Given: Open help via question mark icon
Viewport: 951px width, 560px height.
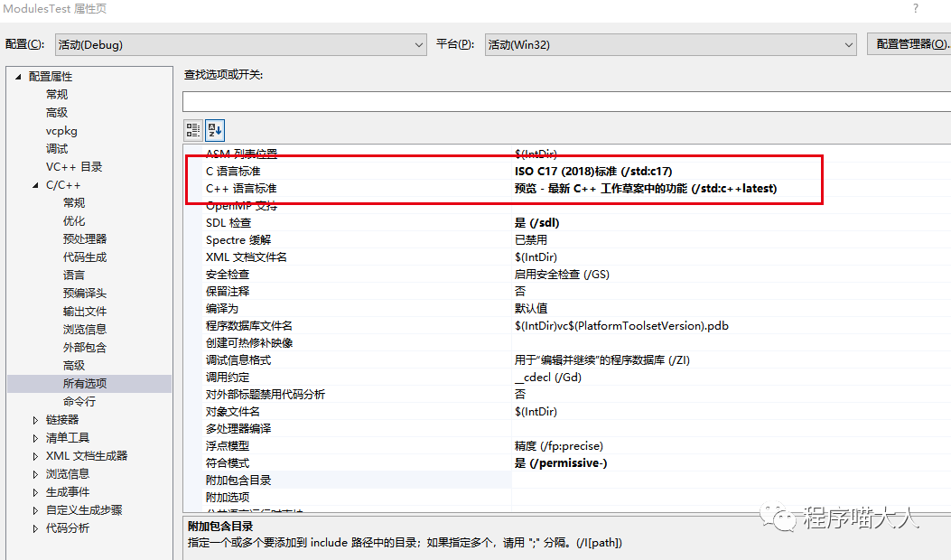Looking at the screenshot, I should coord(915,8).
